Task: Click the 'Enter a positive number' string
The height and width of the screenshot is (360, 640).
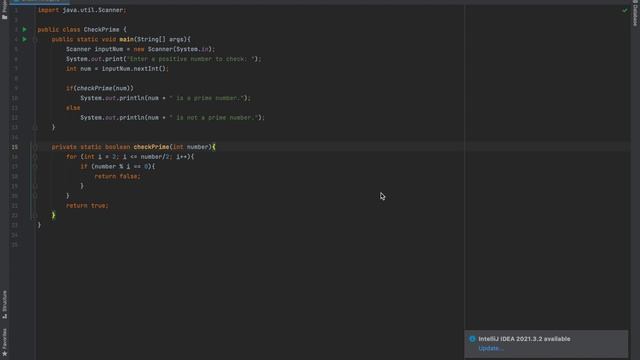Action: click(191, 59)
